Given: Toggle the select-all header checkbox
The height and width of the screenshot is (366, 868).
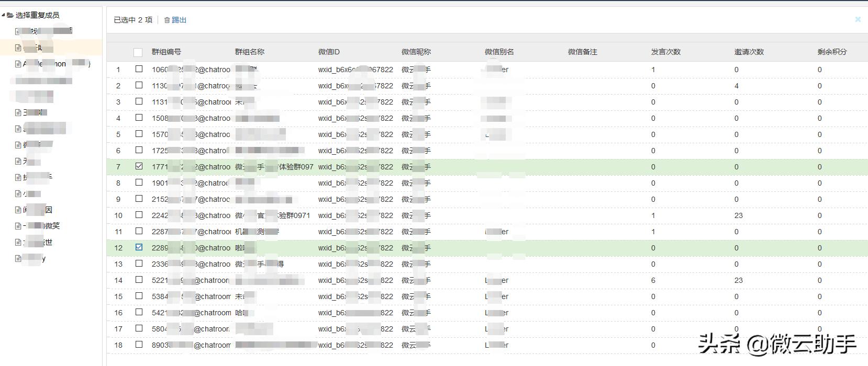Looking at the screenshot, I should tap(138, 52).
